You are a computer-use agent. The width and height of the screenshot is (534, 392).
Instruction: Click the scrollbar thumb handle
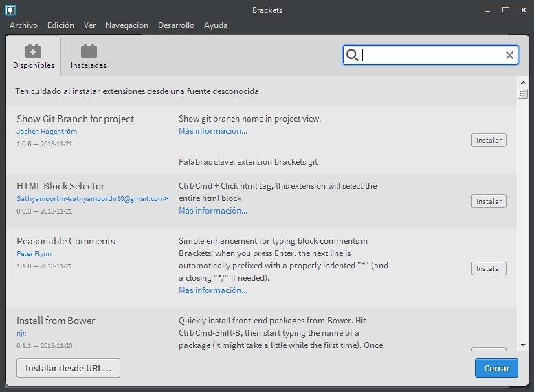pos(522,93)
